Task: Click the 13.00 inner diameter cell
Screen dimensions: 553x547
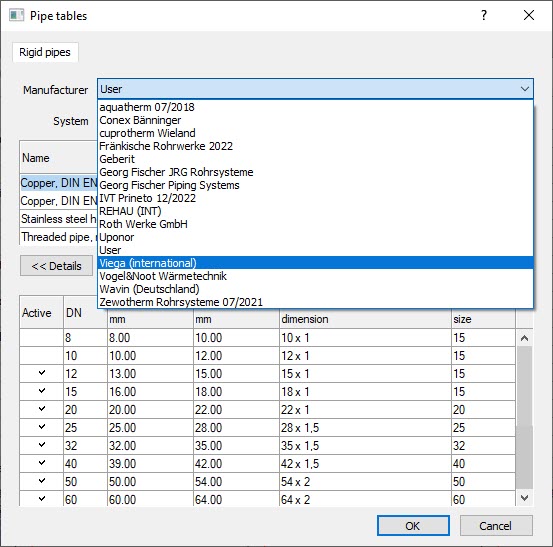Action: click(150, 373)
